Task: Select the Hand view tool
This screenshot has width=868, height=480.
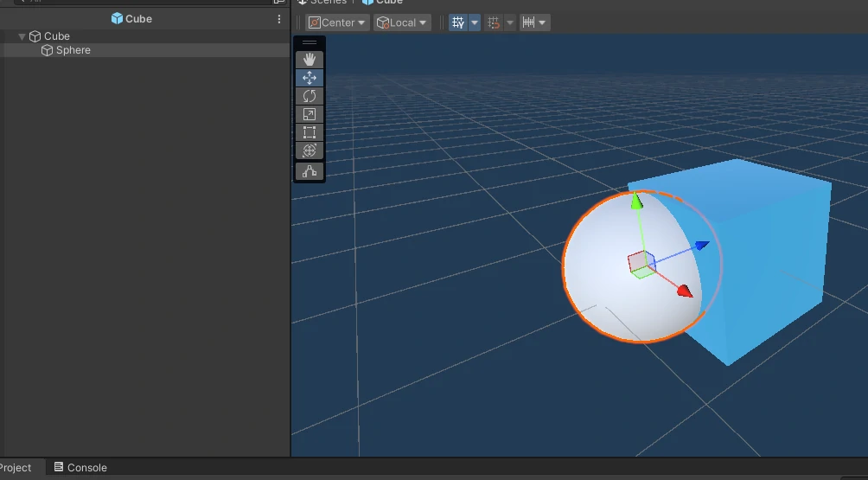Action: (310, 60)
